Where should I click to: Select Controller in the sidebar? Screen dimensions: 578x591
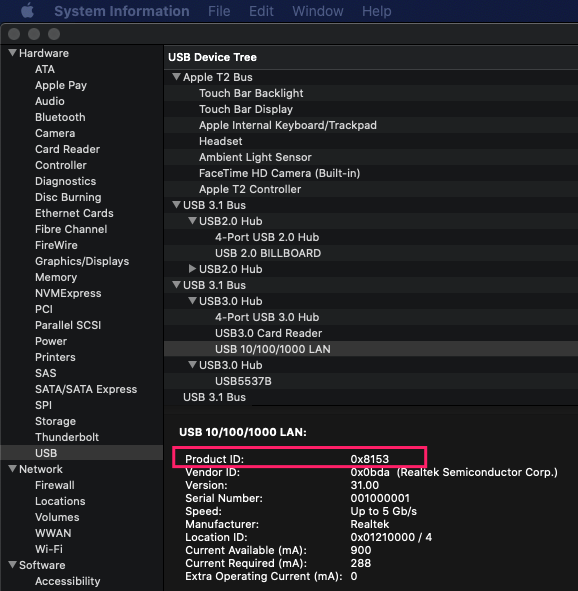pyautogui.click(x=61, y=165)
